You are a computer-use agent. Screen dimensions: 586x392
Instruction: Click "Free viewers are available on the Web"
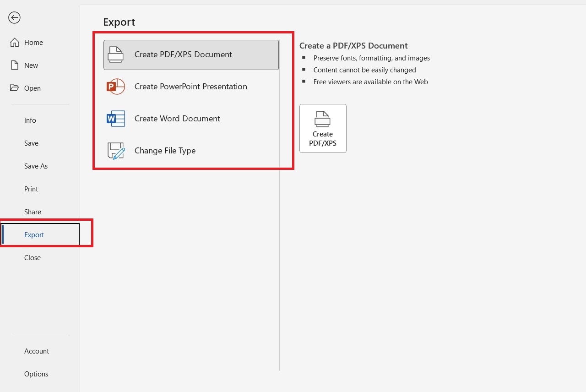click(x=371, y=82)
